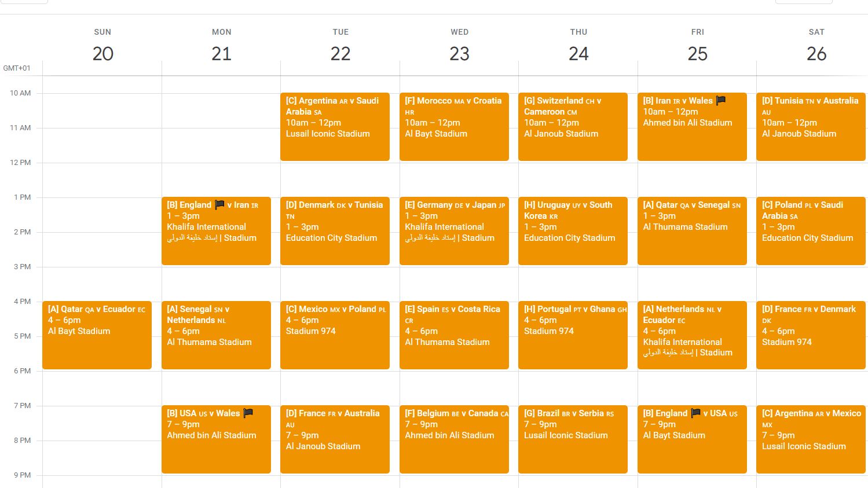The height and width of the screenshot is (488, 868).
Task: Select the Tunisia v Australia Saturday match
Action: [x=811, y=126]
